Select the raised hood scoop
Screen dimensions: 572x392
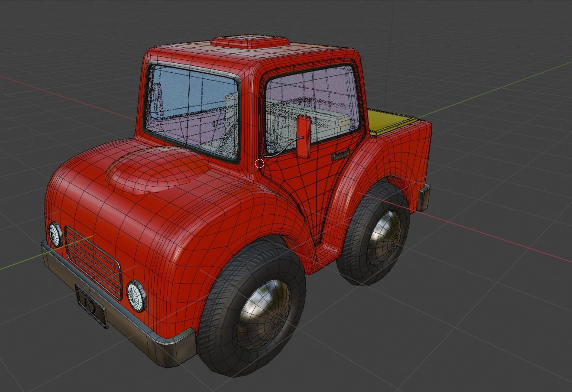point(157,170)
